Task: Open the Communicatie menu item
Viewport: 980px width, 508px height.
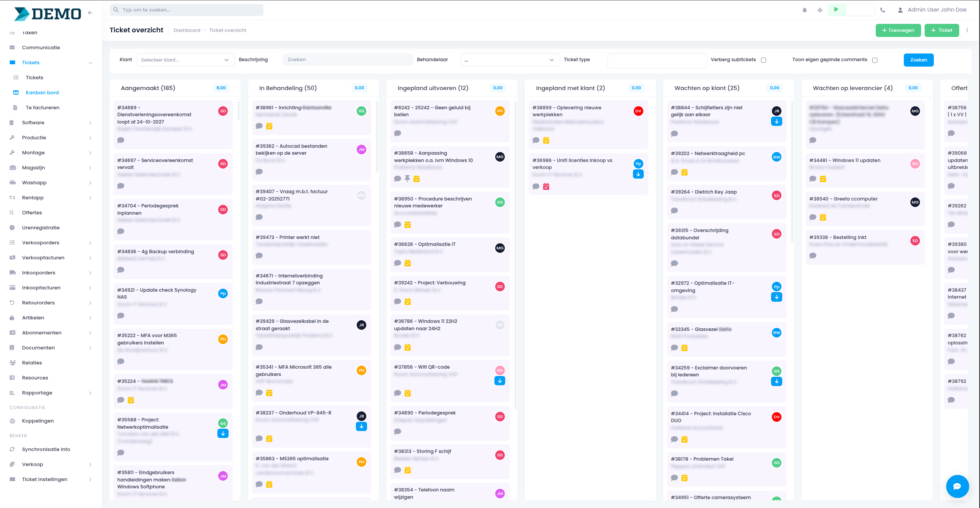Action: 41,48
